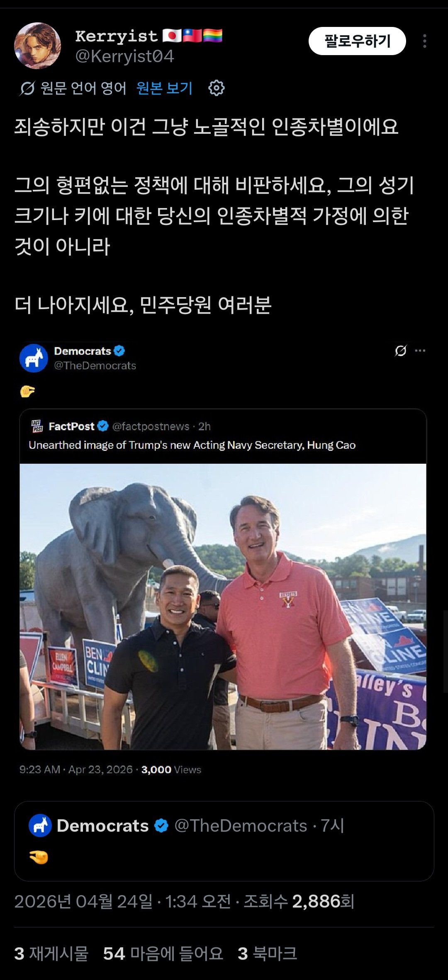The image size is (448, 980).
Task: Tap the translation icon beside 원문 언어 영어
Action: (27, 88)
